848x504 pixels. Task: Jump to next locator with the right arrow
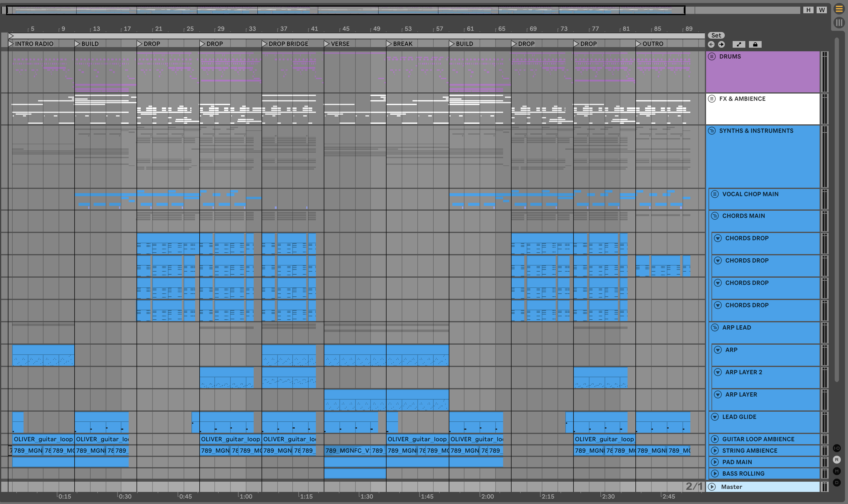721,44
